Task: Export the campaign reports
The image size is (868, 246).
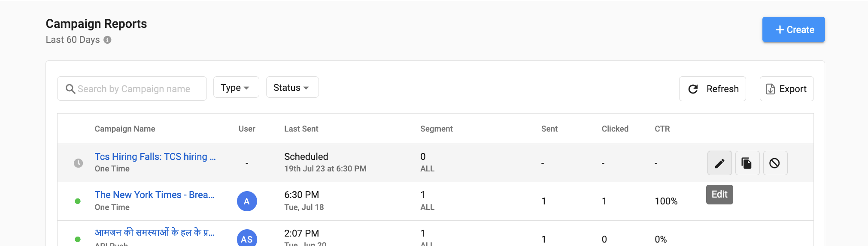Action: click(x=786, y=89)
